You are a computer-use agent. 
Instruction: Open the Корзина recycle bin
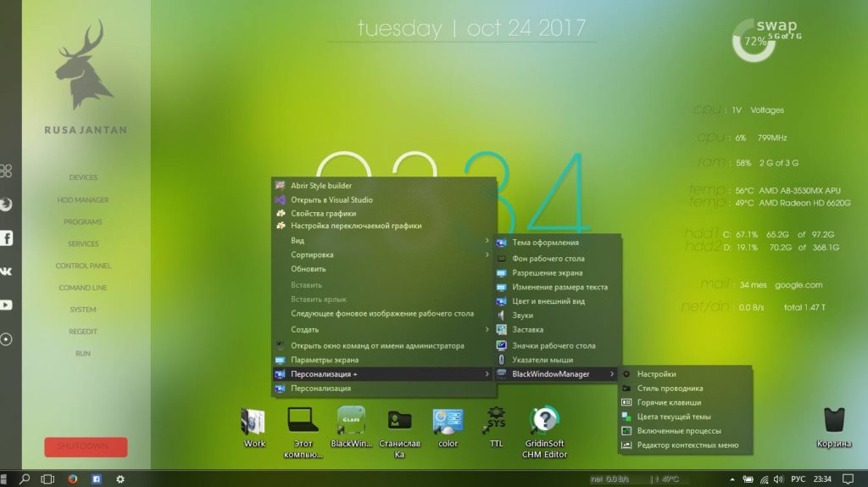834,428
